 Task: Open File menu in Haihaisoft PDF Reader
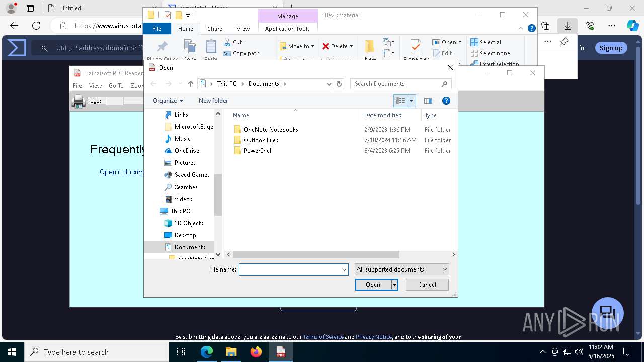(x=77, y=86)
